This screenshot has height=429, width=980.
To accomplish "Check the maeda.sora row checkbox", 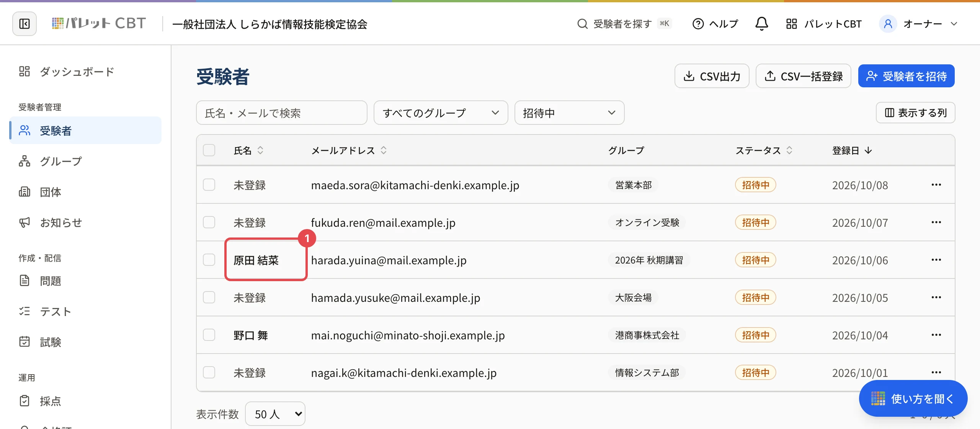I will coord(209,185).
